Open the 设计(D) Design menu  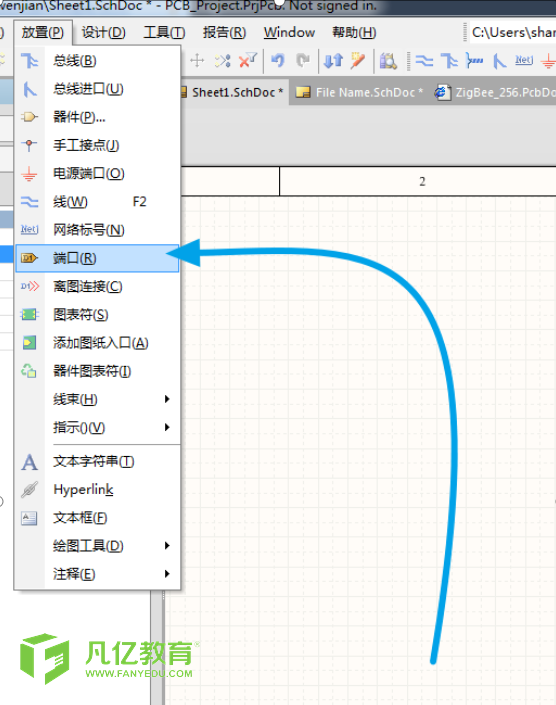coord(103,32)
